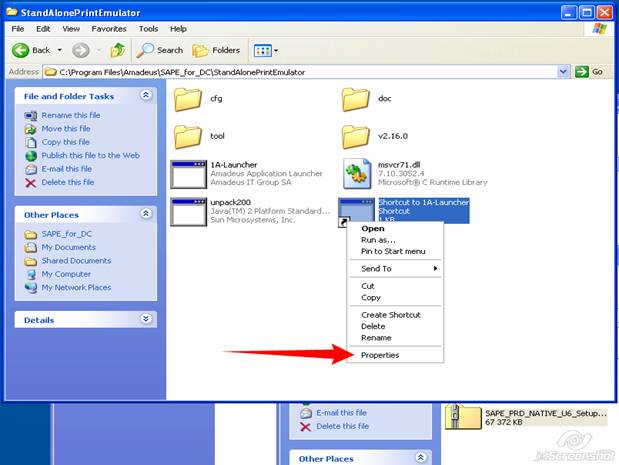
Task: Click the Rename this file icon
Action: click(x=31, y=116)
